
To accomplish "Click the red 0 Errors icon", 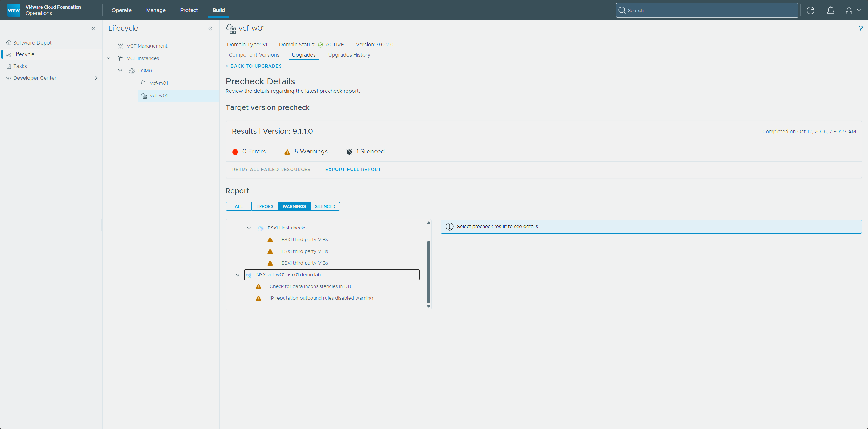I will 235,152.
